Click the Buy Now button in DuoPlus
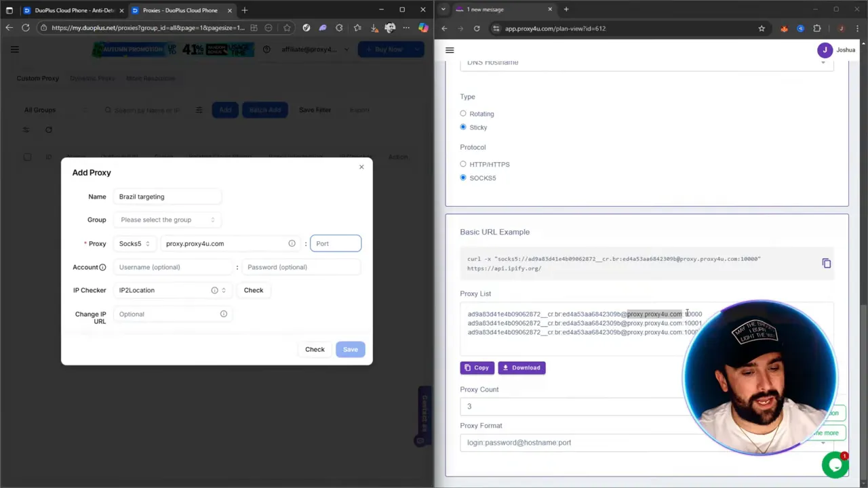 click(385, 49)
